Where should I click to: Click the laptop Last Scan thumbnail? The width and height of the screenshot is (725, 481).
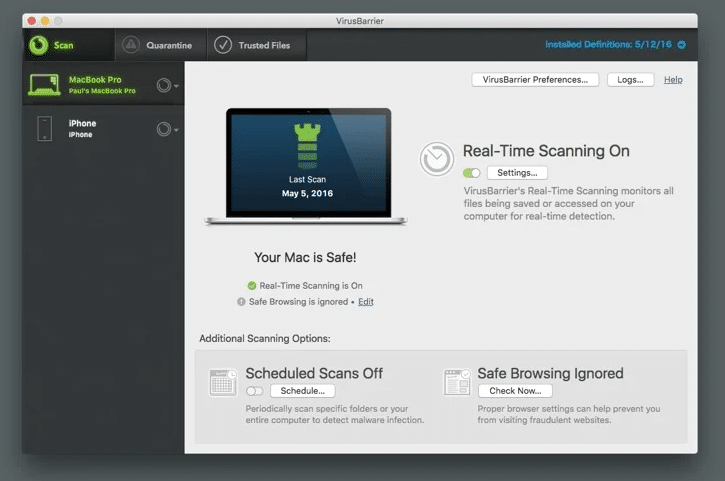(307, 166)
